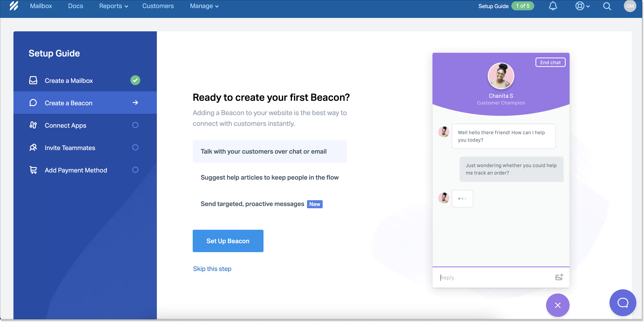Click the Docs navigation icon
The height and width of the screenshot is (322, 644).
click(76, 5)
